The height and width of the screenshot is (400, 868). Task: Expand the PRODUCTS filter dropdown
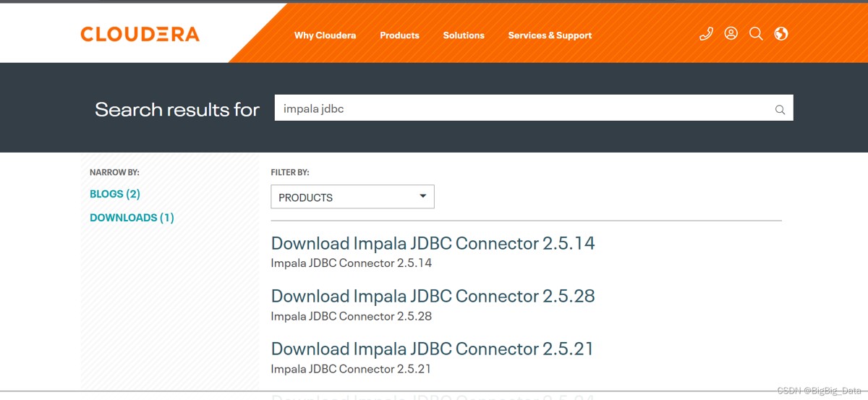(352, 197)
